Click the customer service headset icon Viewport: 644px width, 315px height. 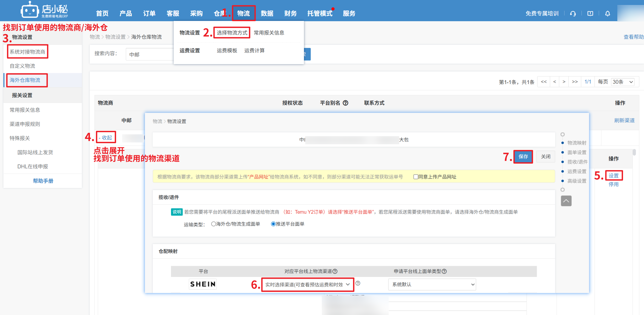573,14
